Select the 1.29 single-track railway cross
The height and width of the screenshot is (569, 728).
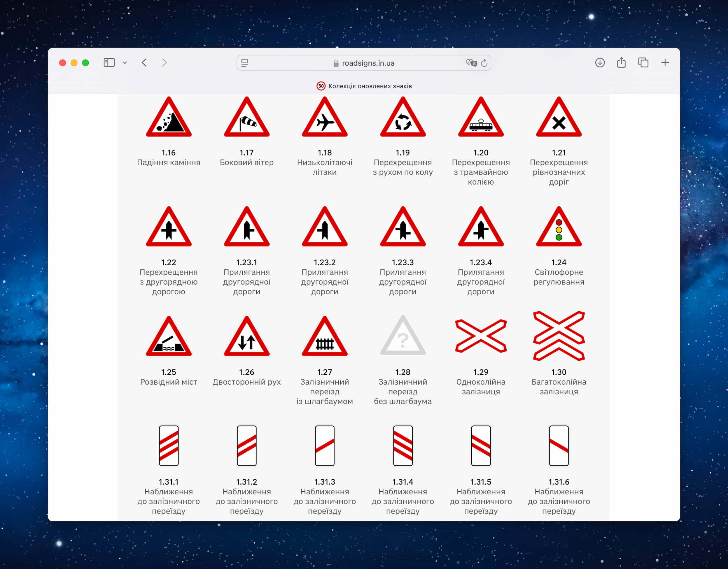pyautogui.click(x=481, y=336)
